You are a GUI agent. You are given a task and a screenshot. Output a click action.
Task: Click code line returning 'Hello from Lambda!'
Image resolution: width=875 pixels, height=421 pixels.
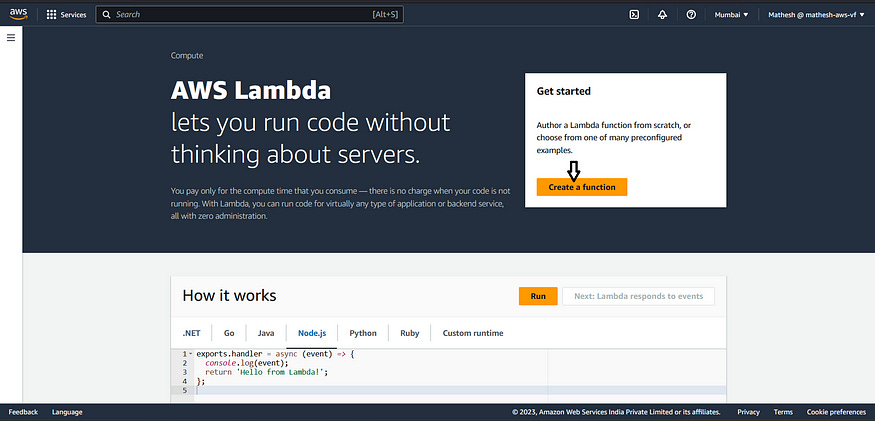tap(266, 372)
